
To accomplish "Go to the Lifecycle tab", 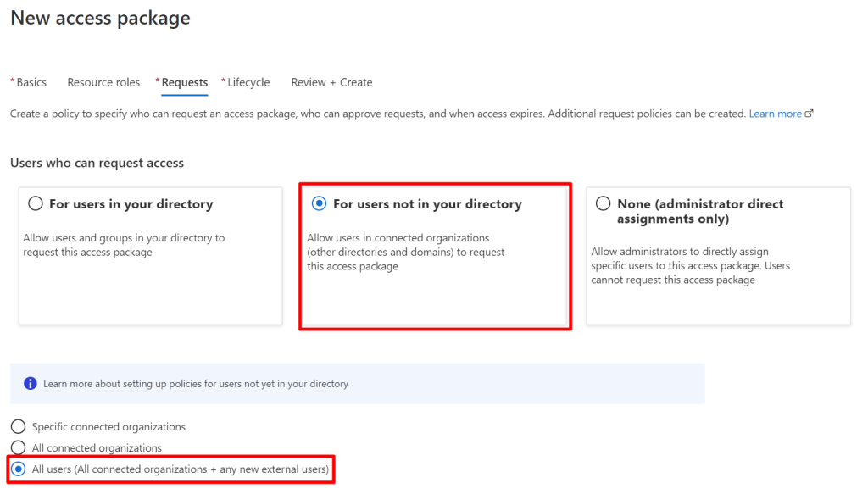I will pyautogui.click(x=248, y=82).
